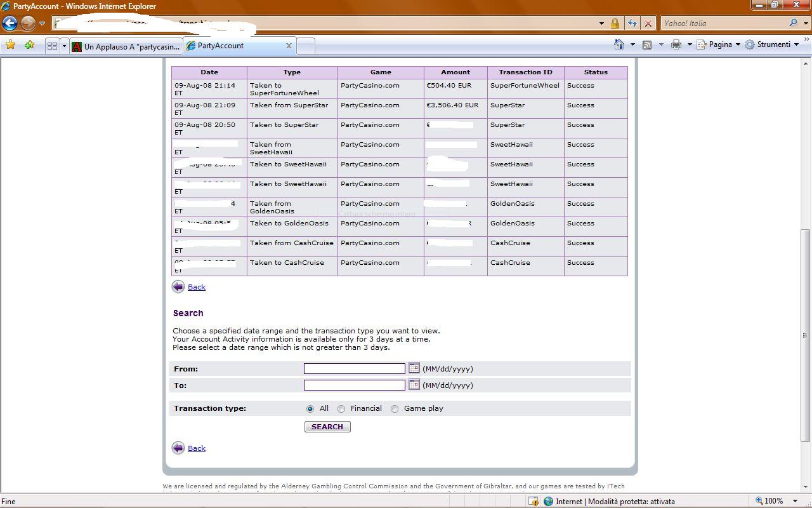Switch to the Un Applauso A partycasin tab
812x508 pixels.
click(126, 46)
